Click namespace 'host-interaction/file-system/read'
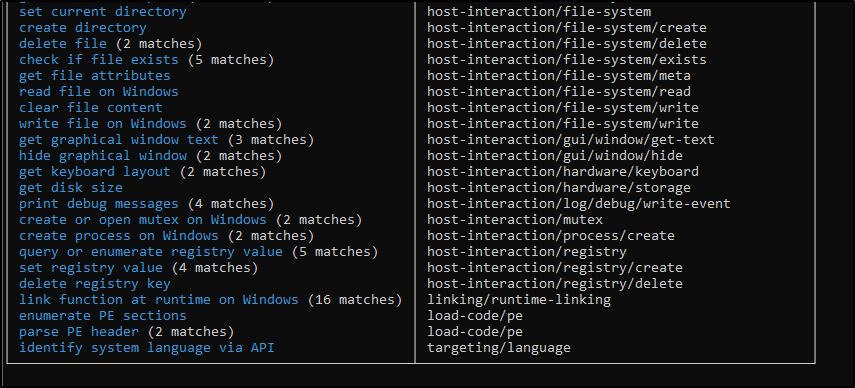 click(559, 92)
